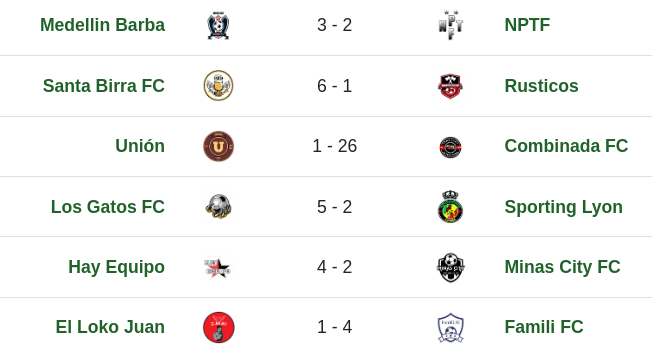Click the Medellin Barba team crest
The width and height of the screenshot is (652, 360).
click(218, 25)
